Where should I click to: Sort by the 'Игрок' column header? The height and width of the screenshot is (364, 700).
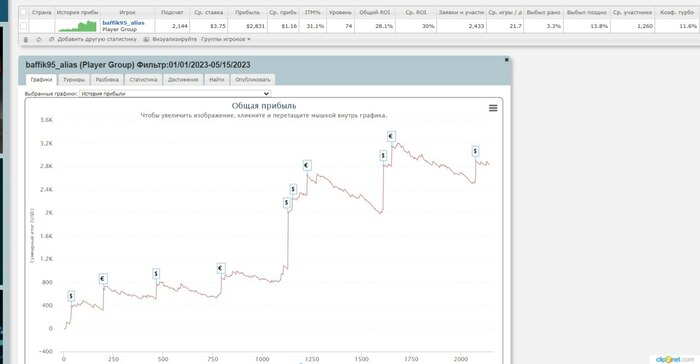[x=127, y=13]
